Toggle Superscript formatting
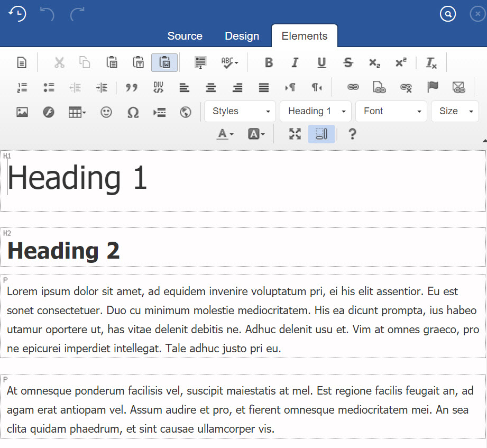Image resolution: width=487 pixels, height=448 pixels. (401, 62)
